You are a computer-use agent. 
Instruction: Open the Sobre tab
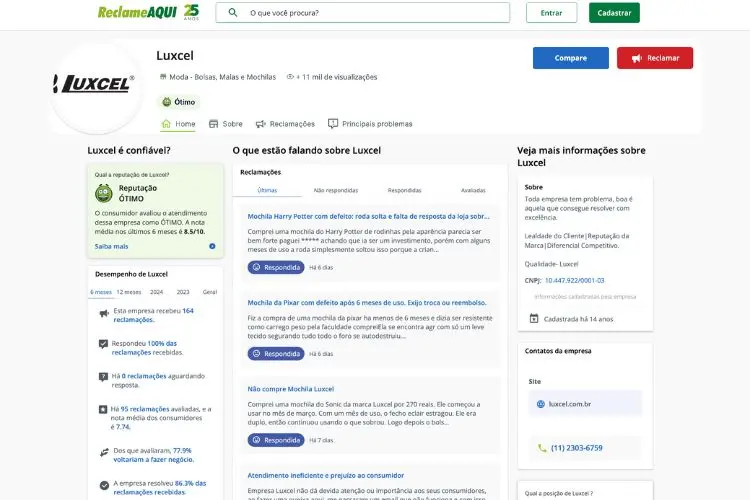(226, 124)
